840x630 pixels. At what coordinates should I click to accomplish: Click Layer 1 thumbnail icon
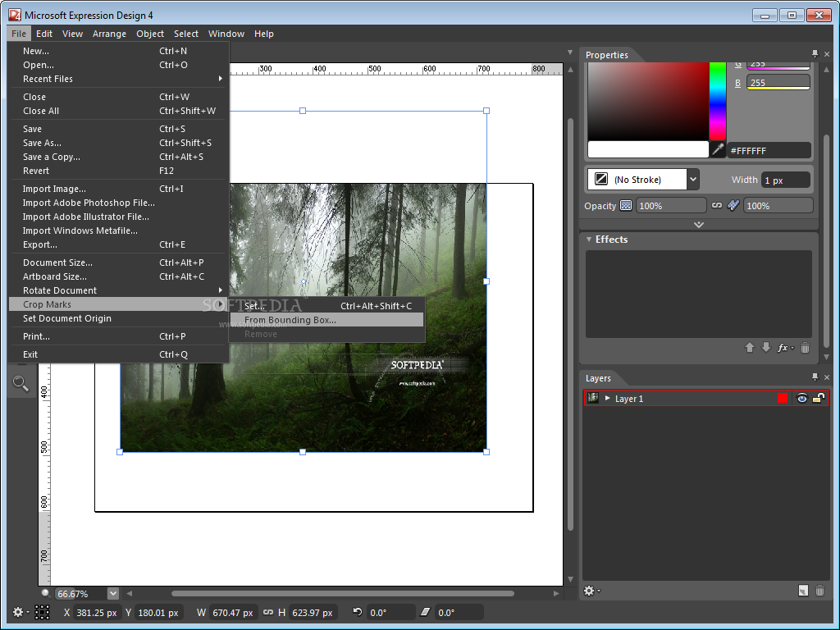[x=593, y=398]
